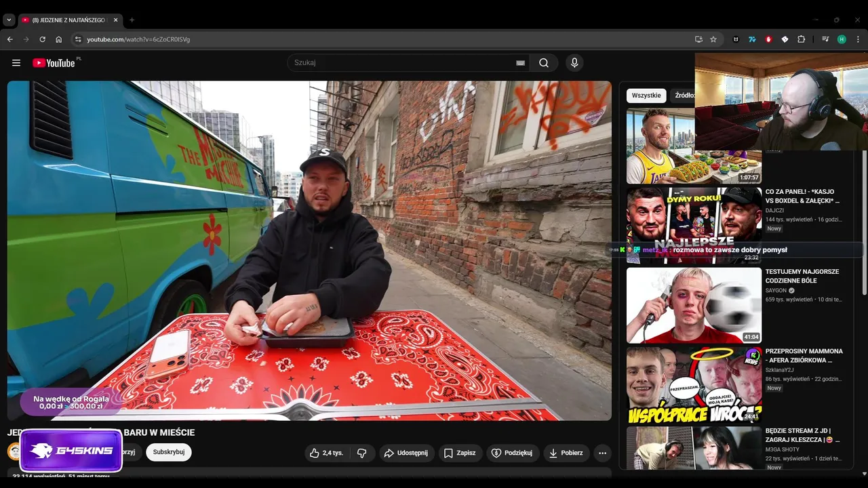Open more actions three-dot menu below video
Viewport: 868px width, 488px height.
coord(602,453)
